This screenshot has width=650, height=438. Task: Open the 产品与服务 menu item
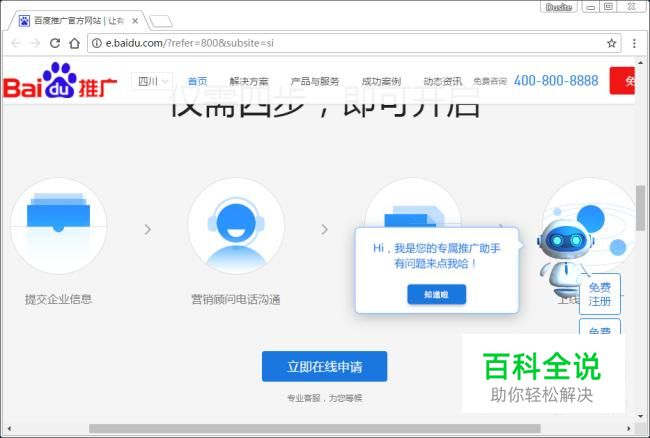coord(315,81)
